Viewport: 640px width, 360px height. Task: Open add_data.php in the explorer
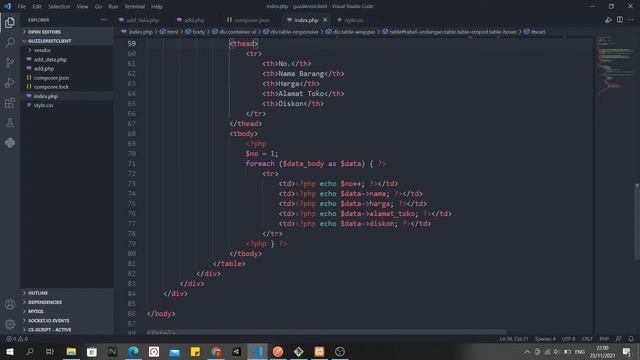(x=50, y=60)
